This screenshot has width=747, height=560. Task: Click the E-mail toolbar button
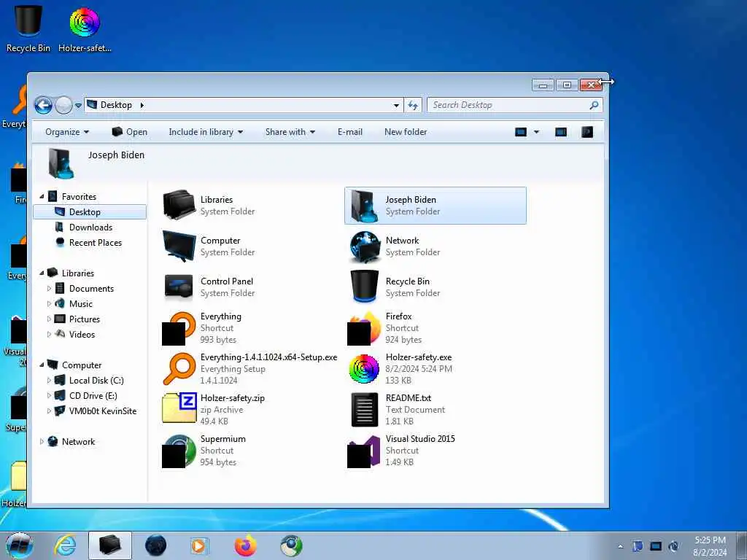tap(350, 132)
